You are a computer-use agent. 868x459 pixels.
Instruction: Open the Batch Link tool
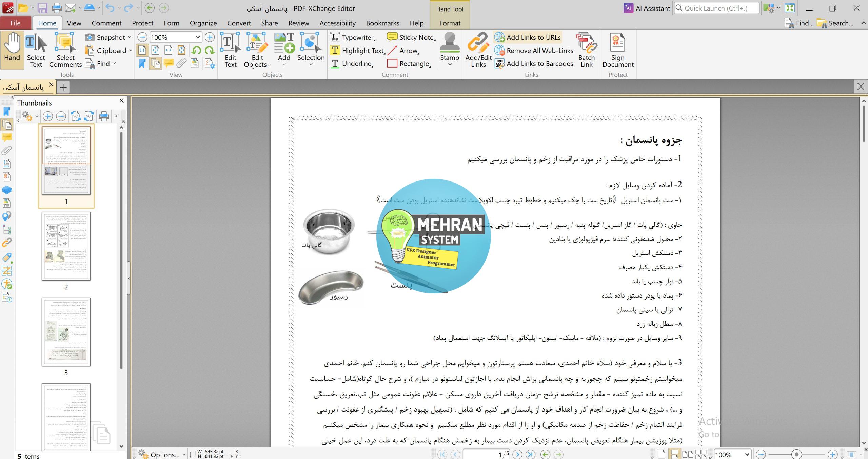(587, 50)
